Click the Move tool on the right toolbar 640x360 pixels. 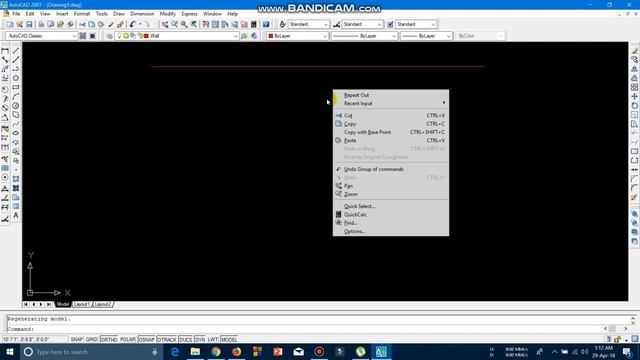click(634, 97)
